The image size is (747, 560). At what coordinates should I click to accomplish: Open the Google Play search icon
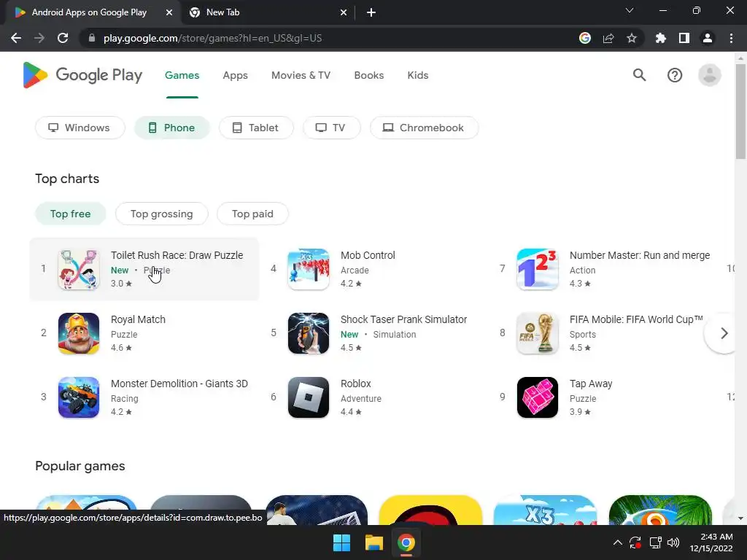639,75
